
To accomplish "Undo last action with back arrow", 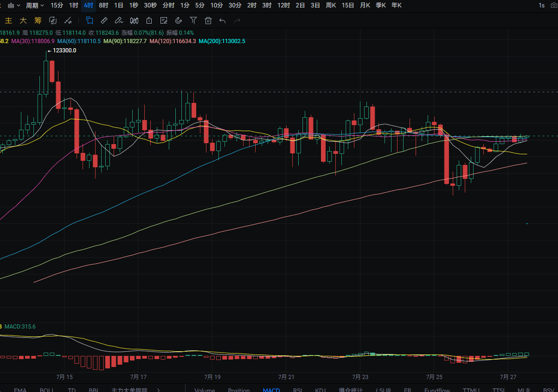I will pos(223,20).
